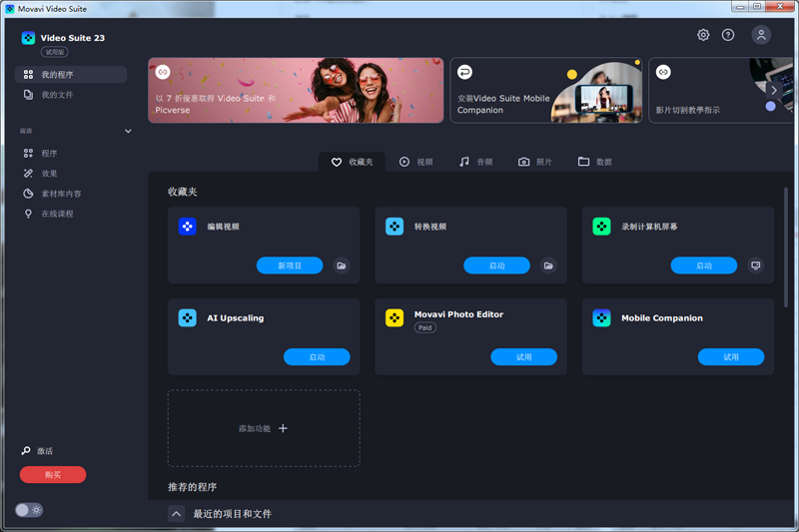Screen dimensions: 799x532
Task: Click the 编辑视频 app icon
Action: coord(188,227)
